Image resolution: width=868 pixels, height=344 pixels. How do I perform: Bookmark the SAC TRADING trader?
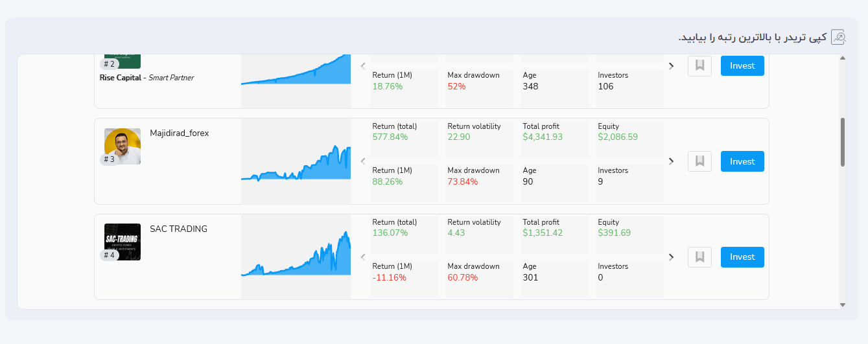[699, 257]
